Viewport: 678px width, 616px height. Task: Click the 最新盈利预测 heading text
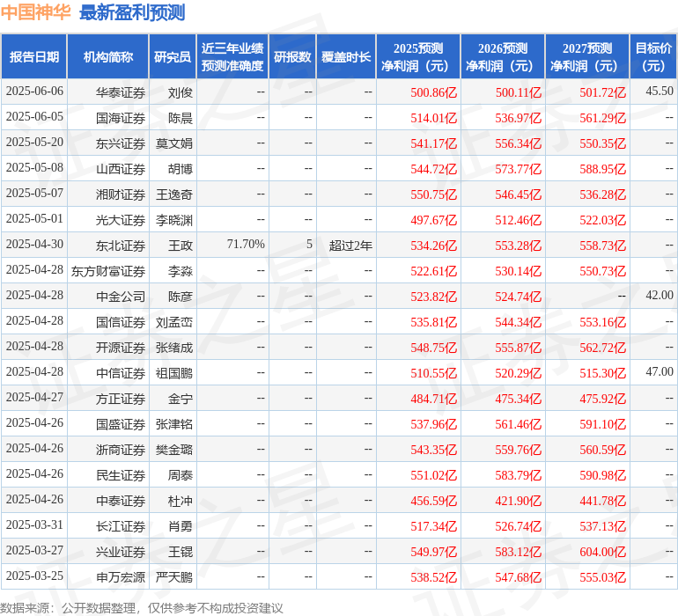132,12
